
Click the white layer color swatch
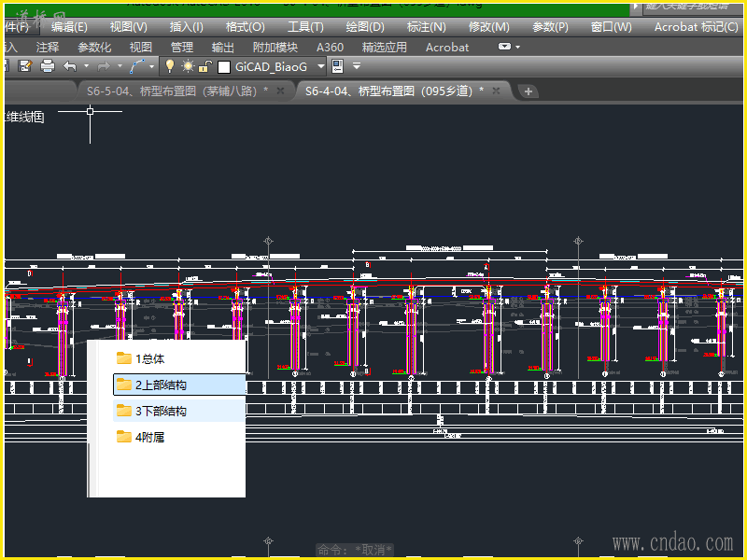223,67
